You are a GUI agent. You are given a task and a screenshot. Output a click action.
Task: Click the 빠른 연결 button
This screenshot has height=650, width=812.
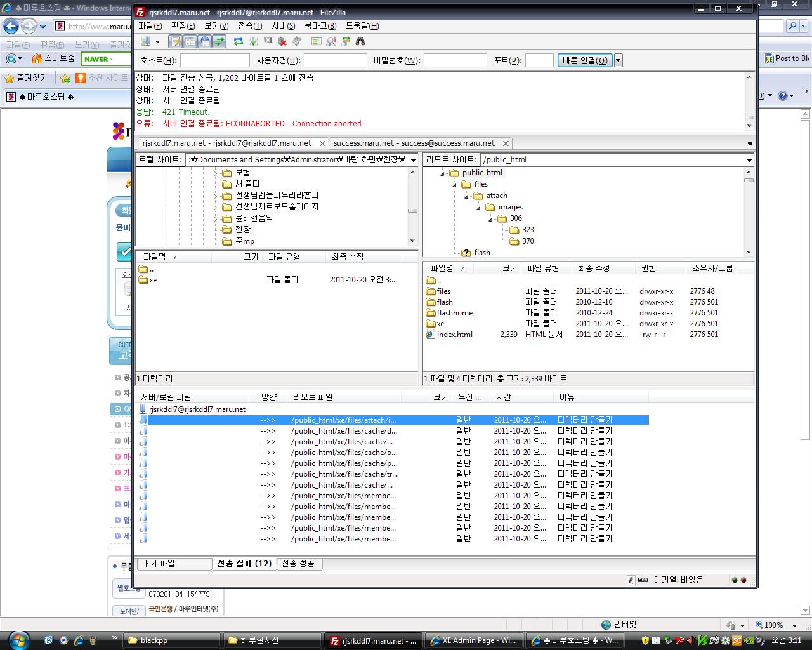pyautogui.click(x=585, y=60)
